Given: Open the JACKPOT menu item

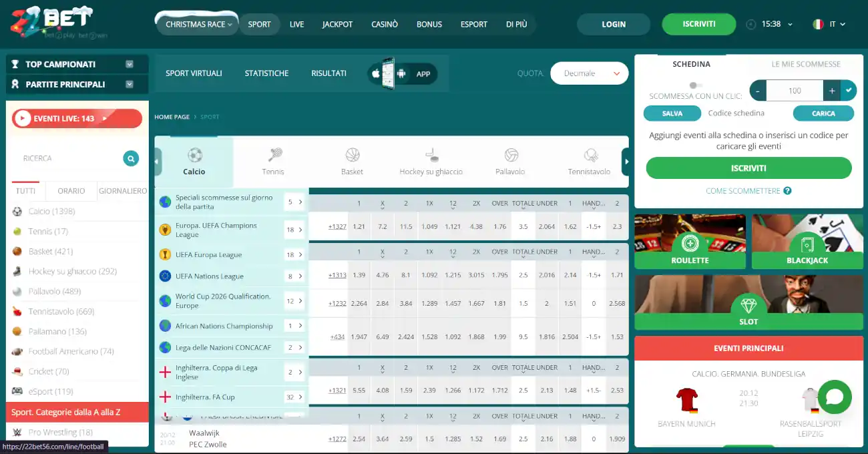Looking at the screenshot, I should tap(337, 24).
